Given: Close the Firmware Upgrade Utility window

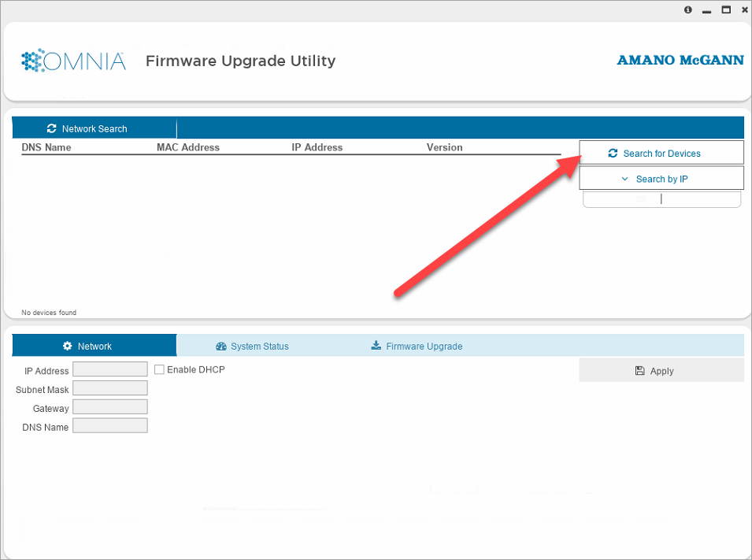Looking at the screenshot, I should pos(744,9).
